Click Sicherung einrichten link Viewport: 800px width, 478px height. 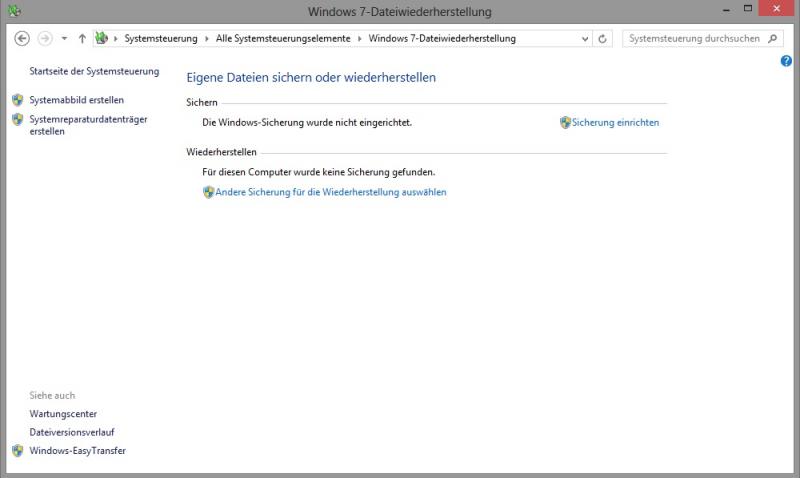click(615, 122)
